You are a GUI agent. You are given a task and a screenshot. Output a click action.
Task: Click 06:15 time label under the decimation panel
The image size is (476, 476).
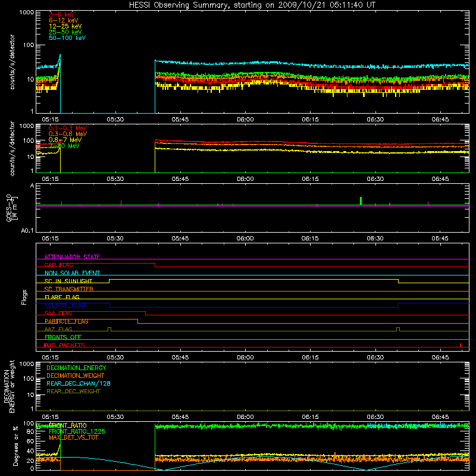click(310, 417)
